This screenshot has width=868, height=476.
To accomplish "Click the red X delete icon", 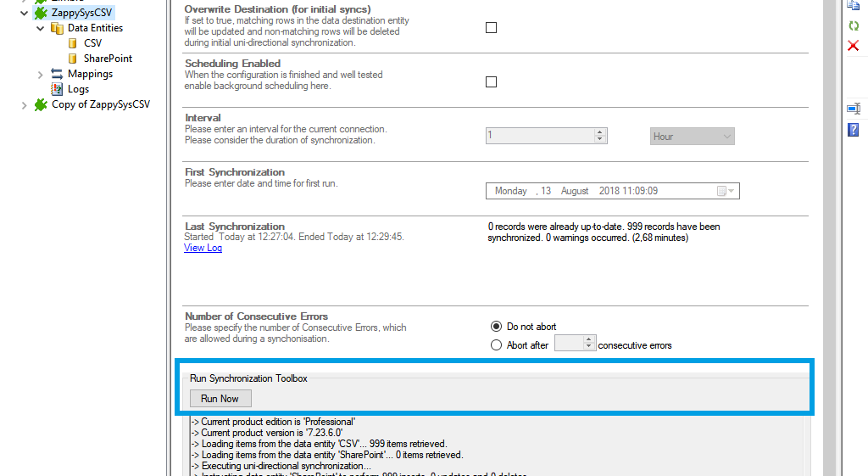I will tap(854, 45).
